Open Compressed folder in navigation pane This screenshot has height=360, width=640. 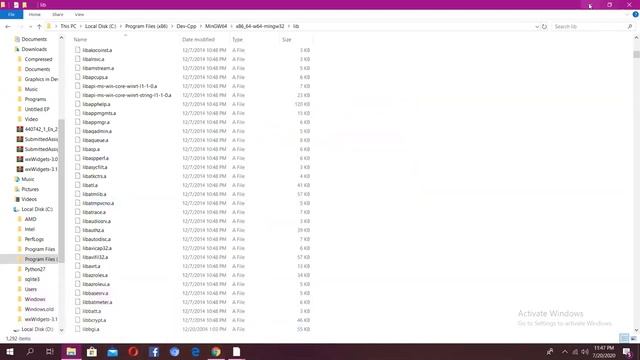pos(38,59)
